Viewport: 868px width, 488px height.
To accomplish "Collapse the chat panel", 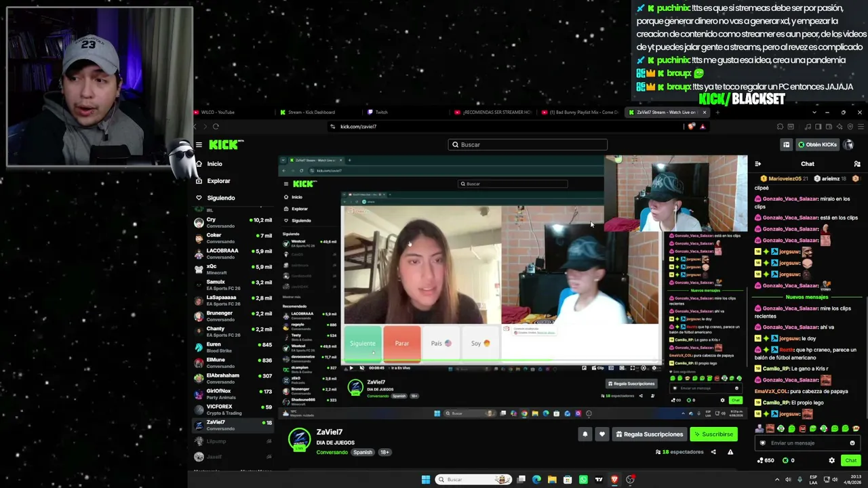I will pos(757,163).
